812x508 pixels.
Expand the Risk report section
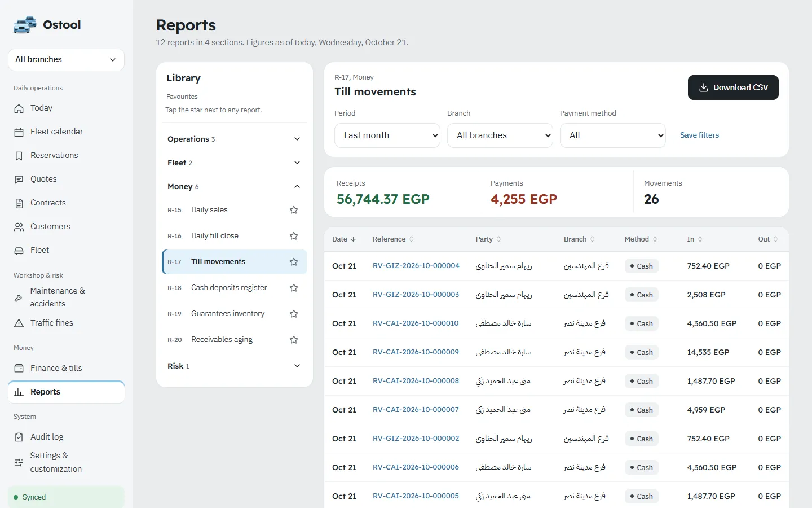(x=234, y=366)
